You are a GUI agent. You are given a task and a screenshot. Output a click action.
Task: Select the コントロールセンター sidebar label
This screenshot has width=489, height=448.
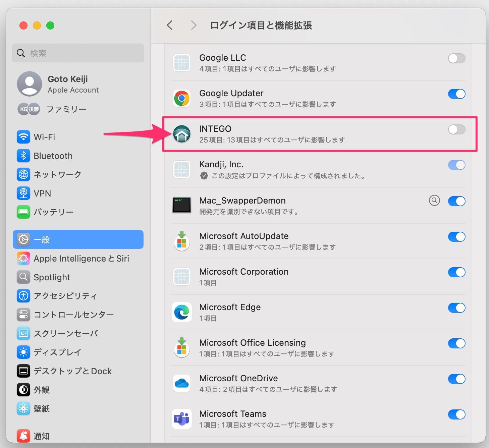[74, 315]
